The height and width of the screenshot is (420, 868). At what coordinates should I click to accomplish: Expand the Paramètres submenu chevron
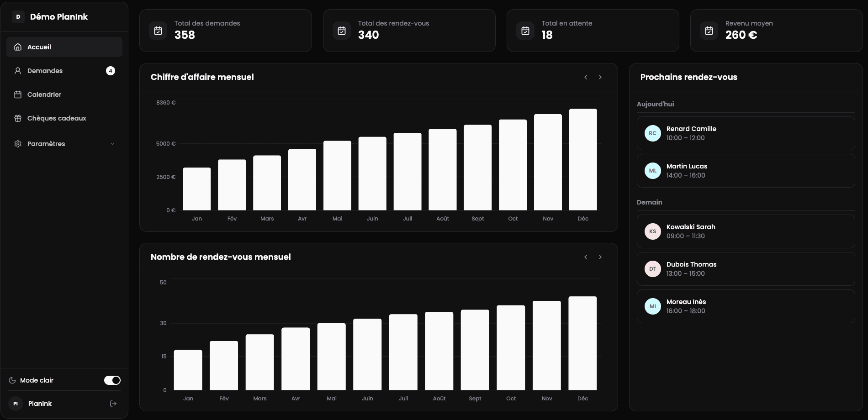pos(112,144)
